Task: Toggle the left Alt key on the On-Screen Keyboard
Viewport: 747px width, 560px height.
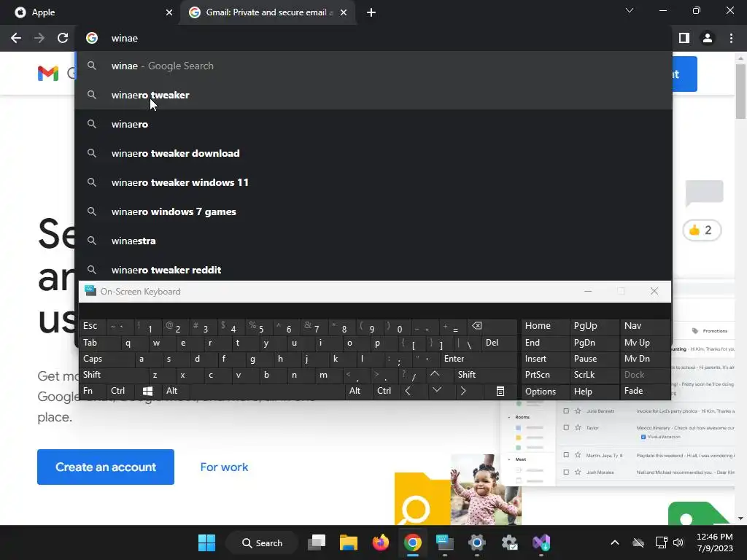Action: tap(177, 391)
